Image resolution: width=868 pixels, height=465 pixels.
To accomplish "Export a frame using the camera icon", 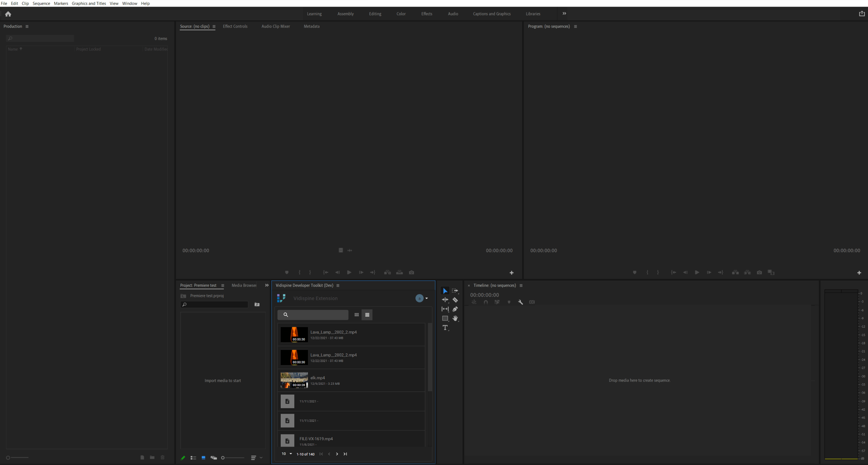I will coord(759,272).
